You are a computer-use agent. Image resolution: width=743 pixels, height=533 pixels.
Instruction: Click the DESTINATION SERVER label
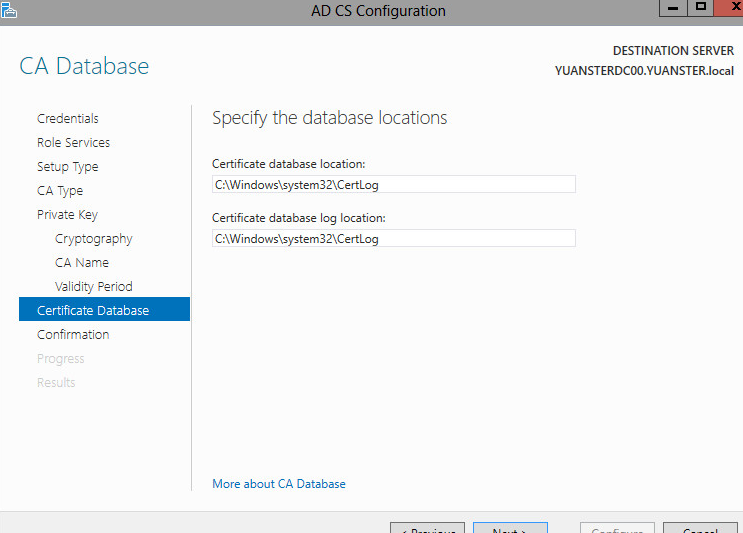(x=673, y=51)
